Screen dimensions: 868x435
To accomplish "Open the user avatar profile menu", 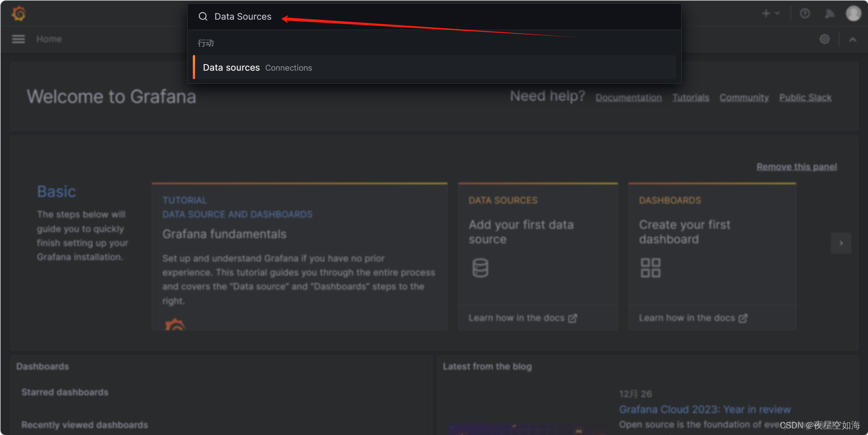I will coord(853,14).
